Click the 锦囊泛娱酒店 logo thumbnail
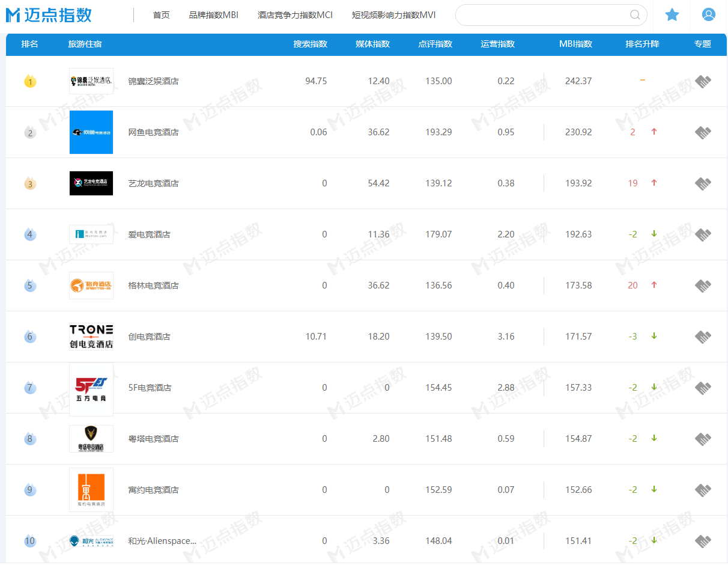The image size is (728, 565). [91, 81]
